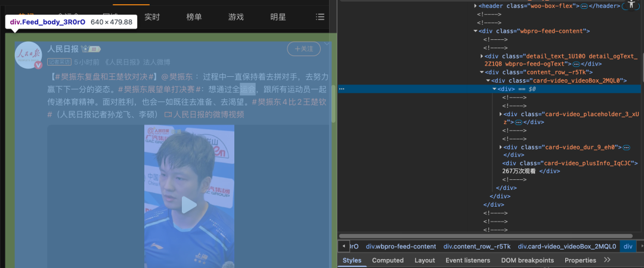This screenshot has height=268, width=644.
Task: Play the video with center play button
Action: (x=189, y=205)
